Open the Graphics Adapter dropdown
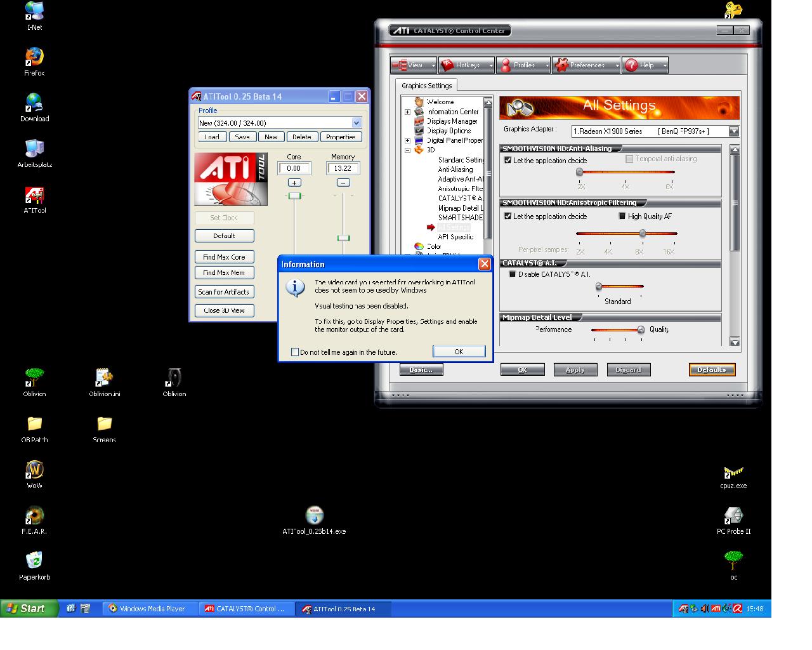The height and width of the screenshot is (650, 812). pos(734,131)
